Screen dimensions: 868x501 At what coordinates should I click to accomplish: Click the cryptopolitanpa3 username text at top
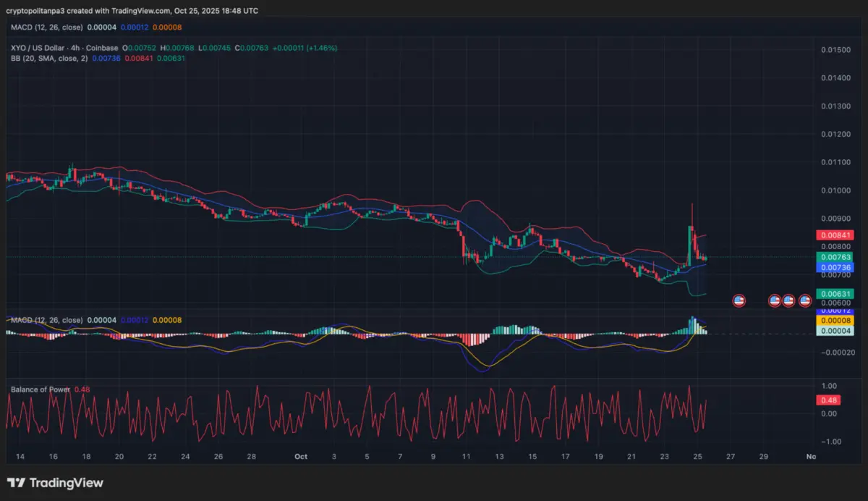(x=36, y=10)
